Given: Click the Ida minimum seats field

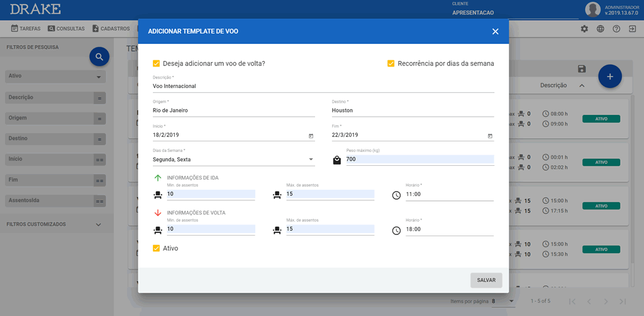Looking at the screenshot, I should pos(211,194).
